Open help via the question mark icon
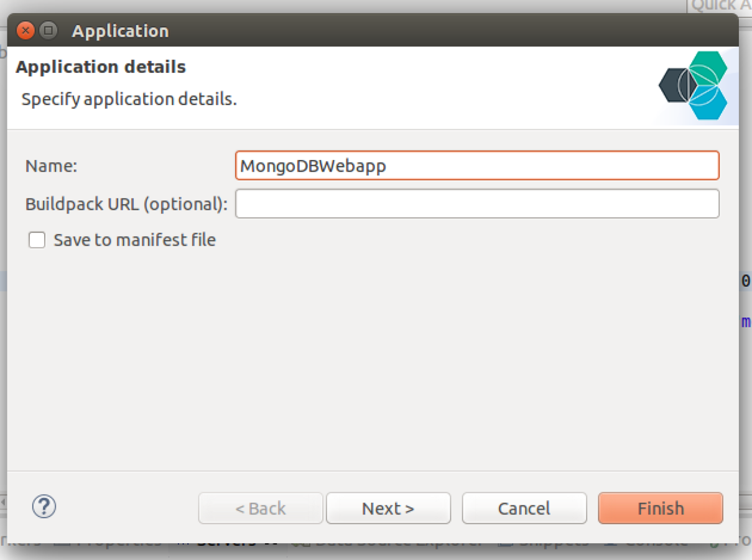 click(x=44, y=506)
